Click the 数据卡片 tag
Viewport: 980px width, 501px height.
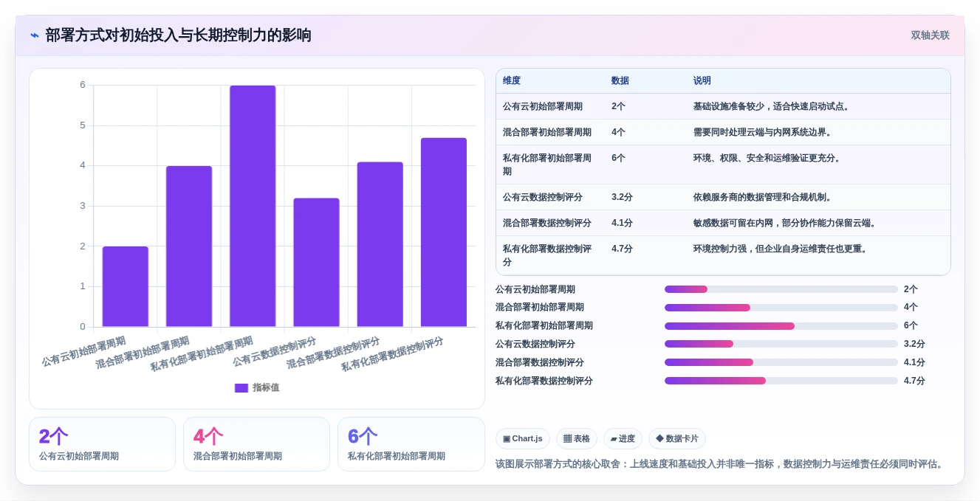677,438
